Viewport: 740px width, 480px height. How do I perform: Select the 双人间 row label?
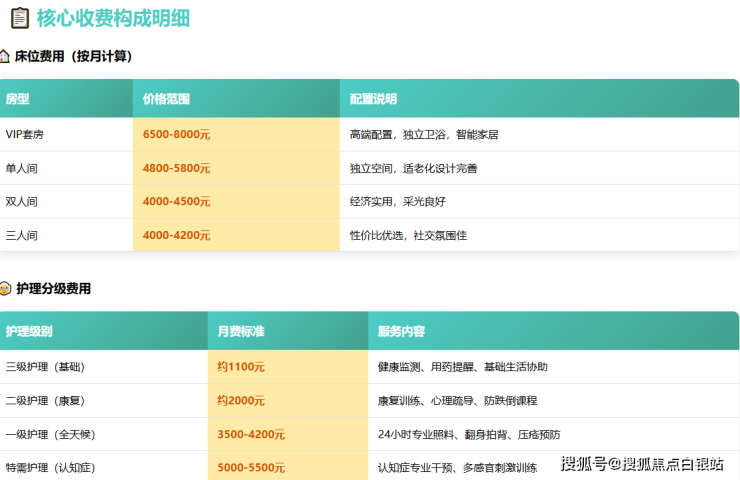click(x=22, y=201)
